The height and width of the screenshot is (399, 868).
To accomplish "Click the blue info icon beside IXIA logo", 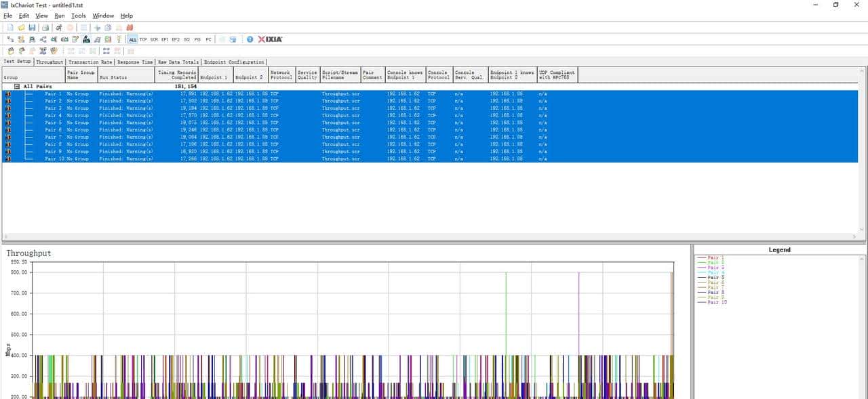I will 250,39.
